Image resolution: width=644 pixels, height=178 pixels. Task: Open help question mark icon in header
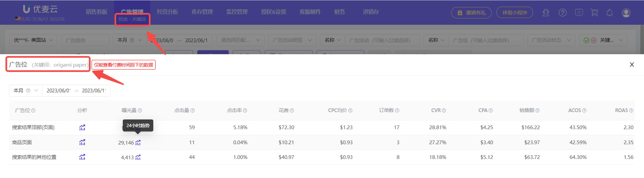point(562,13)
